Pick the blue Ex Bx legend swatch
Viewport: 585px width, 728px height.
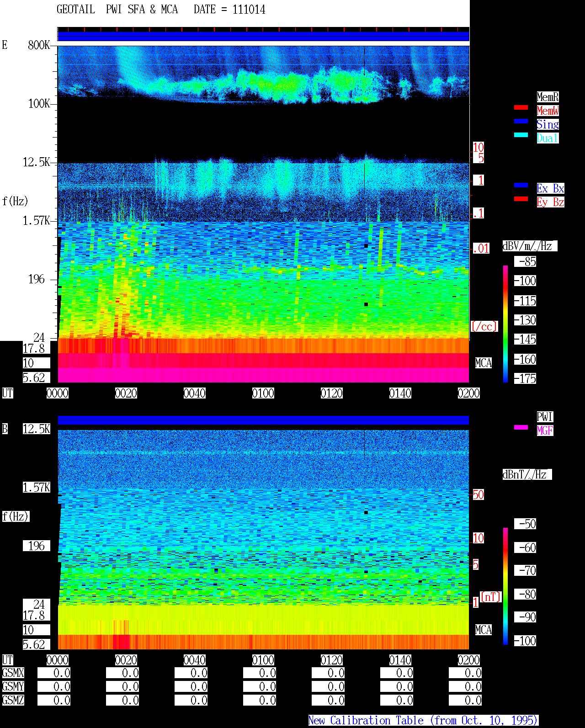521,186
